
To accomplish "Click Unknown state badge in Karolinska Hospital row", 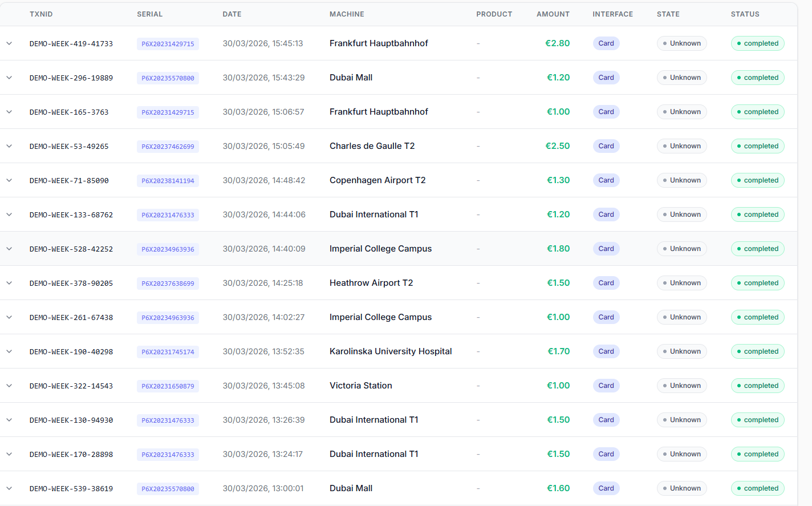I will click(x=682, y=351).
